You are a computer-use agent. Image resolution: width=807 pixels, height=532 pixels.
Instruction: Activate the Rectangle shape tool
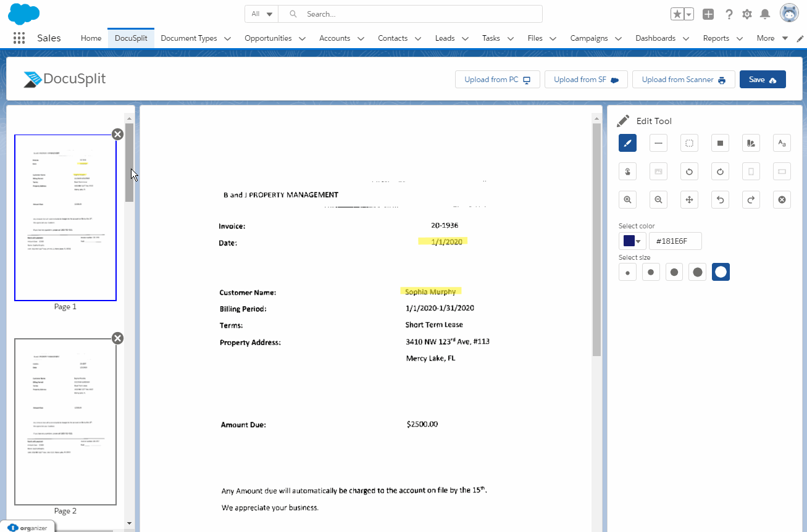720,143
